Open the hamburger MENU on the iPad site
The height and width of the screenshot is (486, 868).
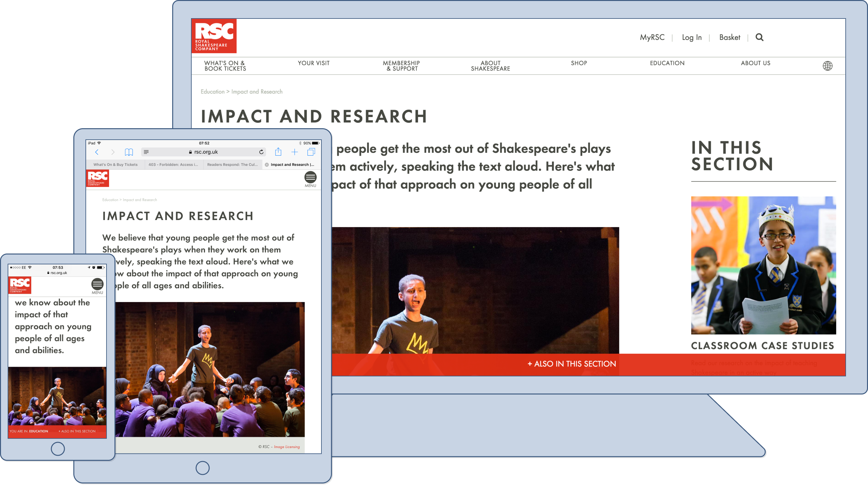point(310,179)
